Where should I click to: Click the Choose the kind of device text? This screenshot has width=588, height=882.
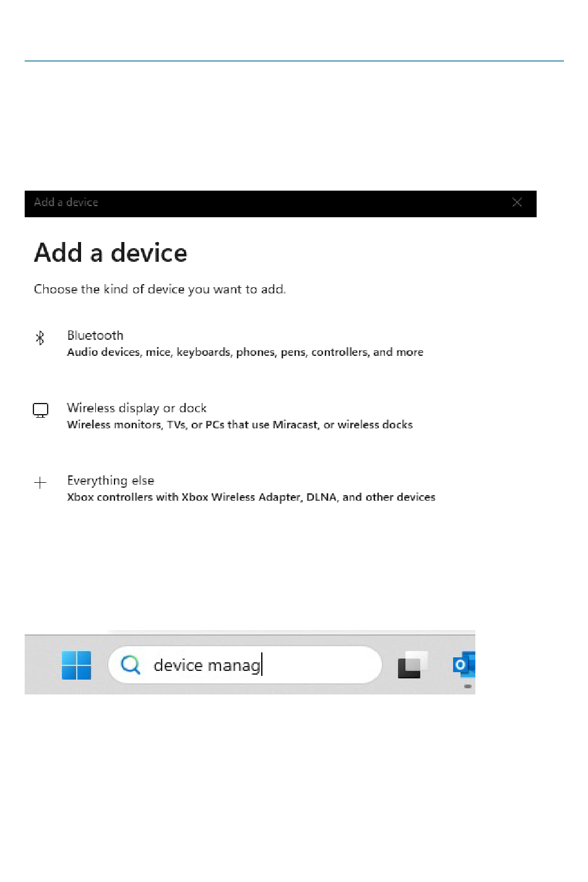[x=160, y=289]
